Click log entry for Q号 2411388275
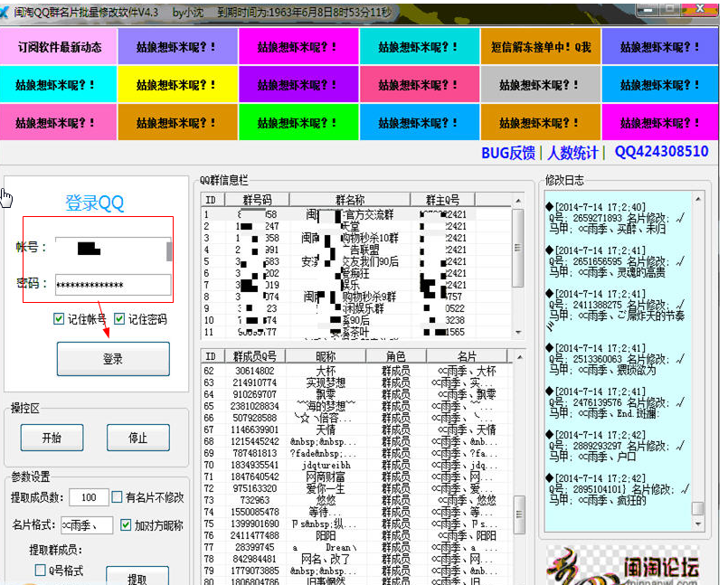 (615, 310)
